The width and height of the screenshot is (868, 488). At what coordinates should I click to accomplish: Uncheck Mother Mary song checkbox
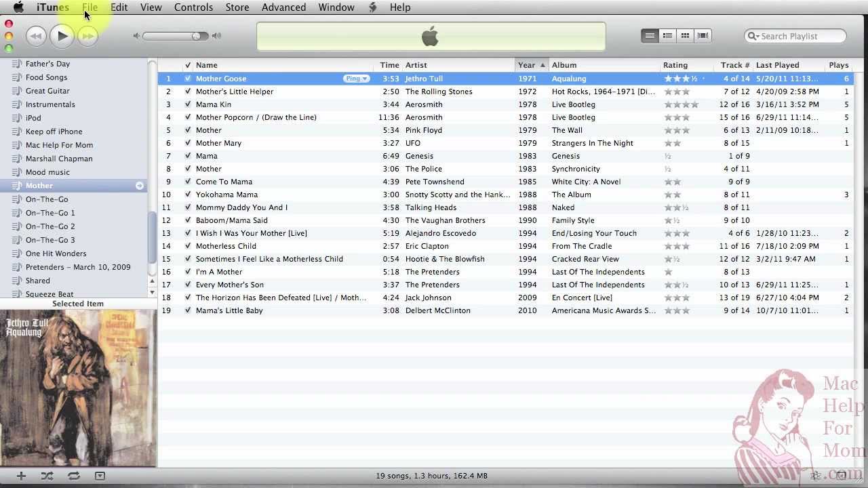point(188,143)
